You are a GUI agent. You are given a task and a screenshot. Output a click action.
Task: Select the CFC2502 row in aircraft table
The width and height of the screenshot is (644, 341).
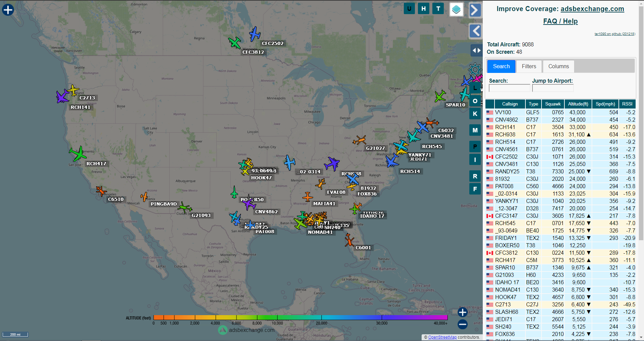[560, 157]
